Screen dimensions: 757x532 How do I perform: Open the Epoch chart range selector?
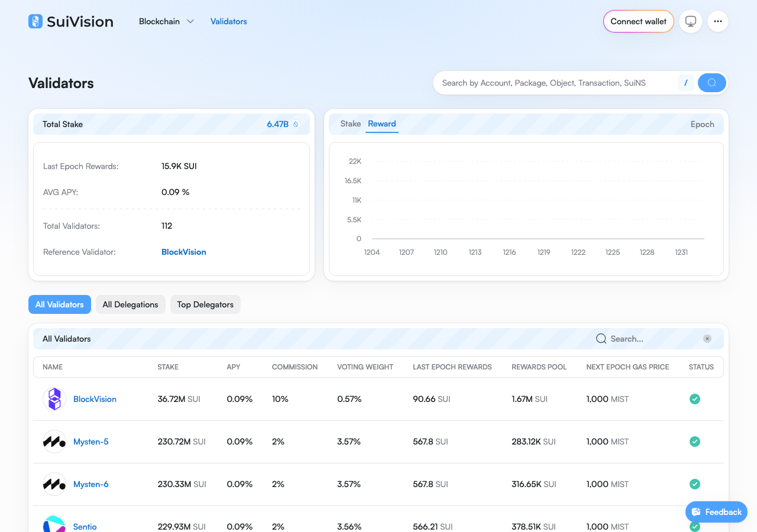[x=703, y=124]
